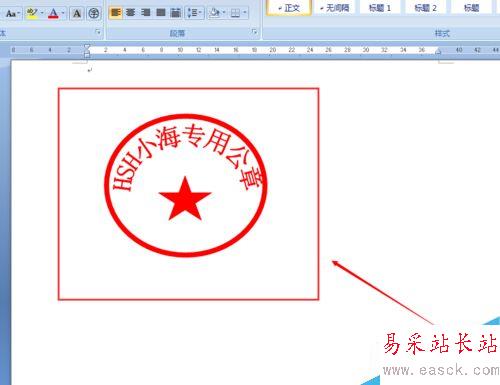Select the 正文 style

click(289, 7)
